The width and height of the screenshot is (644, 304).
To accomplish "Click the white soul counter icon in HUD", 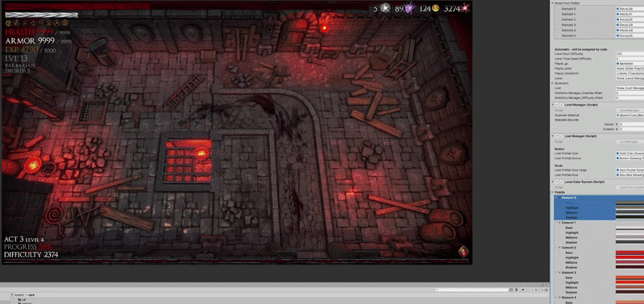I will click(x=385, y=8).
